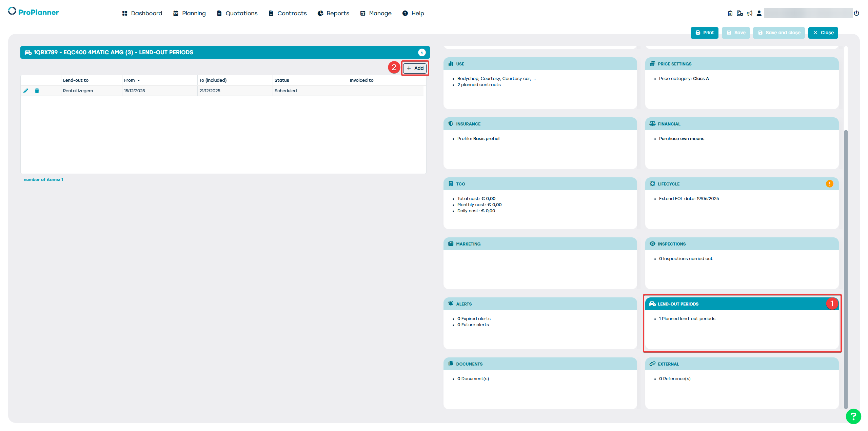The width and height of the screenshot is (868, 431).
Task: Click the Print button
Action: point(704,33)
